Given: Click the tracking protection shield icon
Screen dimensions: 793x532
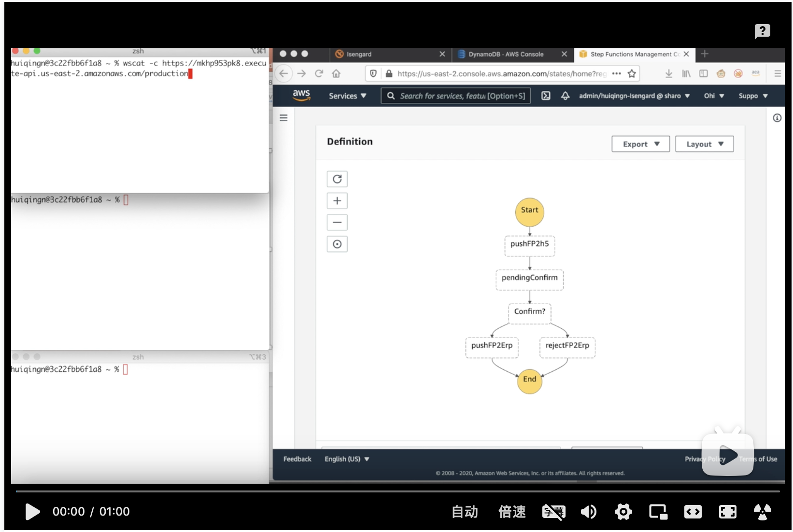Looking at the screenshot, I should [x=373, y=73].
